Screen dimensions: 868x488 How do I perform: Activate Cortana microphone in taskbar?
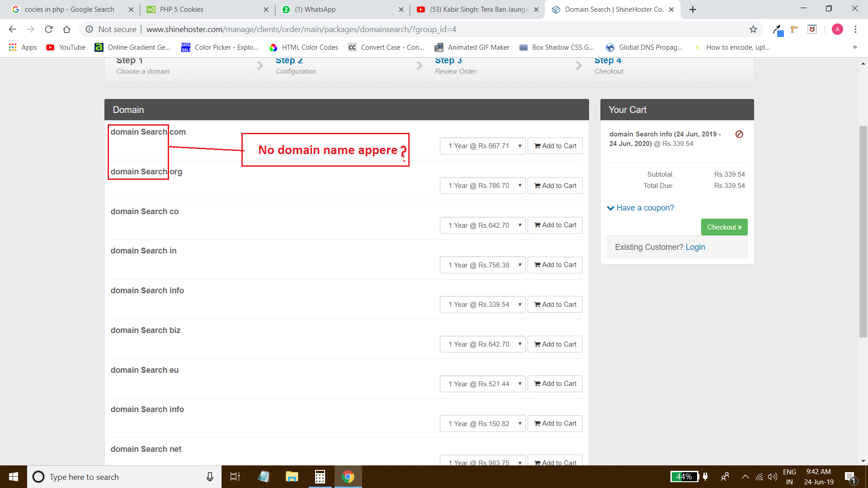[210, 477]
